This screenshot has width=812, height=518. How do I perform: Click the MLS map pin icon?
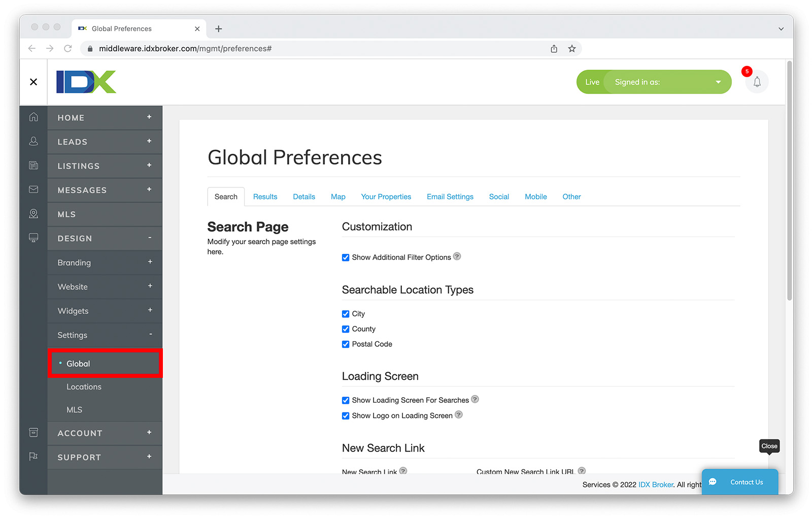pyautogui.click(x=33, y=214)
